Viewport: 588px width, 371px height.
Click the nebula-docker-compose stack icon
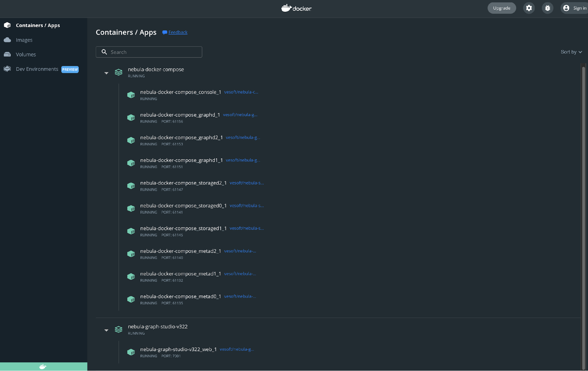point(119,72)
